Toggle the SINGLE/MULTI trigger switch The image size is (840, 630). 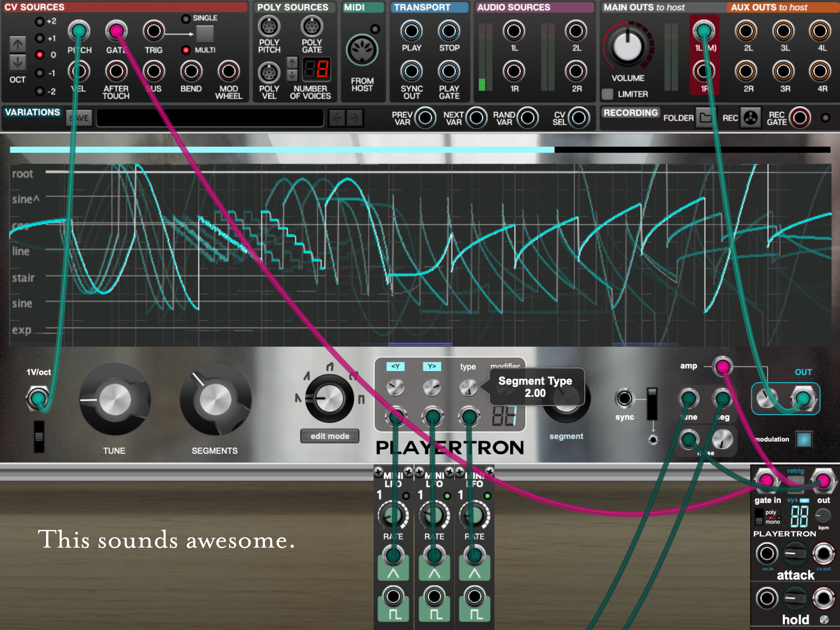[x=205, y=34]
